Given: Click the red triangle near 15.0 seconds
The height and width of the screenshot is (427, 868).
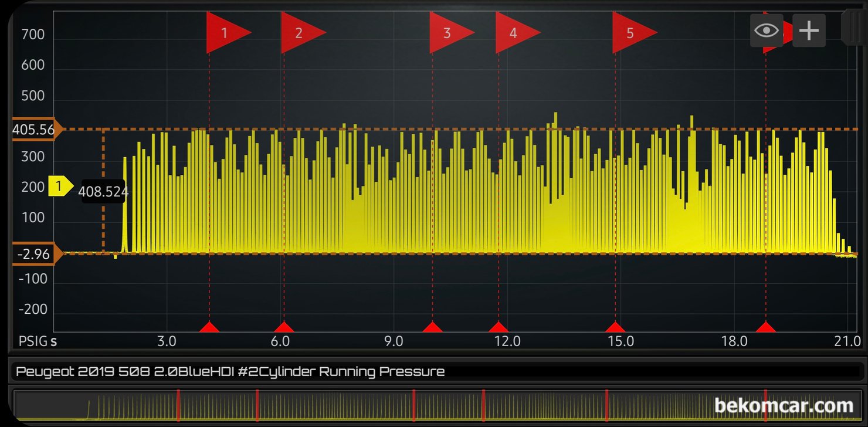Looking at the screenshot, I should (x=615, y=327).
